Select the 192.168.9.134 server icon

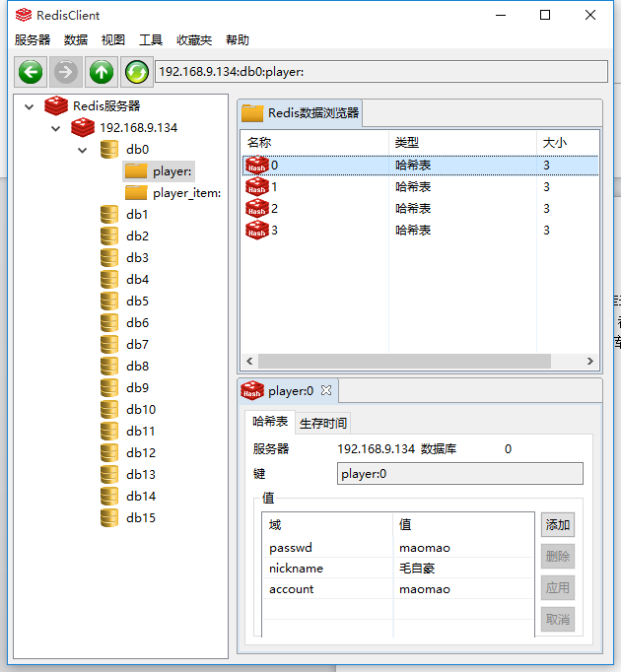[x=83, y=127]
